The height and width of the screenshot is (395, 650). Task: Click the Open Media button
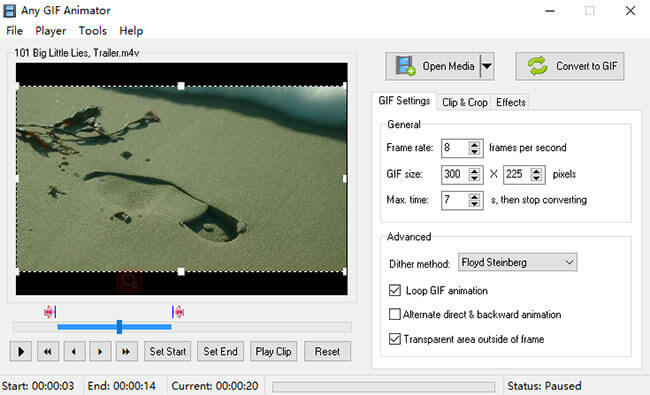coord(433,66)
